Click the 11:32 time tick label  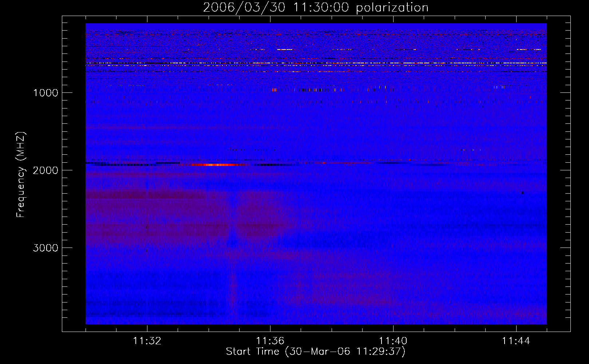pos(147,341)
